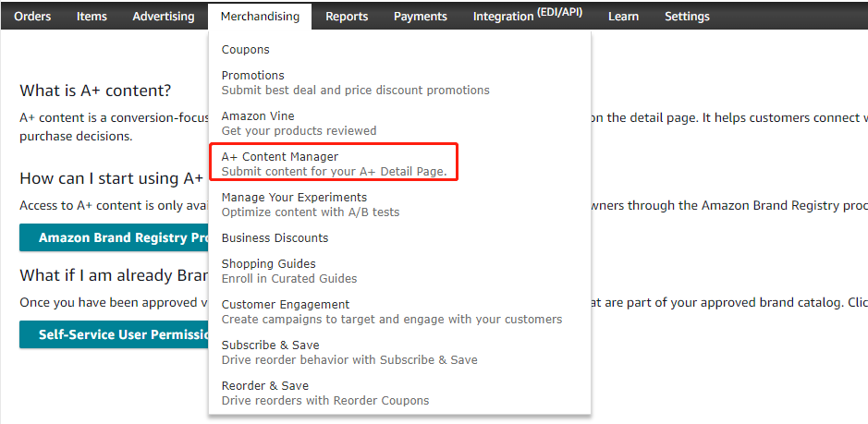Click the Merchandising menu tab
Screen dimensions: 868x424
(x=260, y=16)
